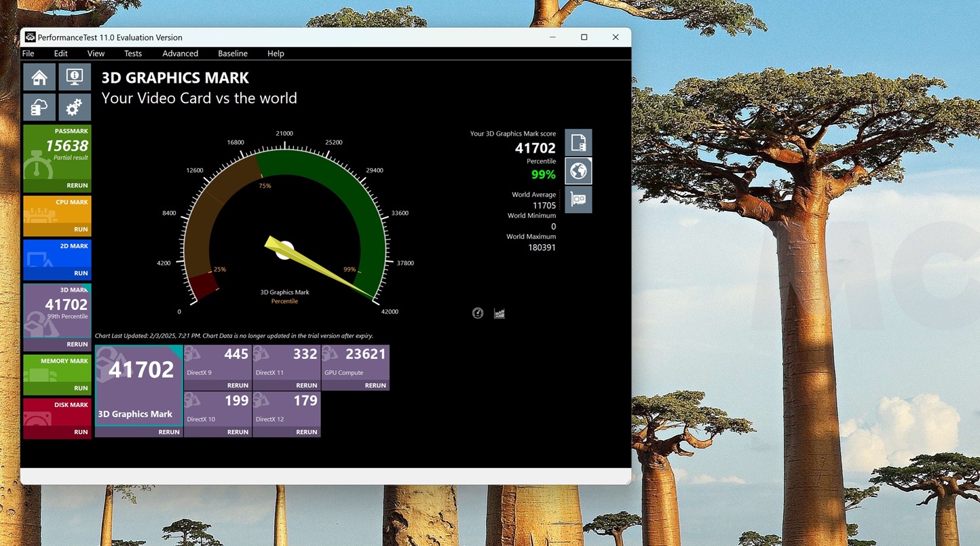Go to the Home dashboard icon
This screenshot has width=980, height=546.
pyautogui.click(x=39, y=77)
